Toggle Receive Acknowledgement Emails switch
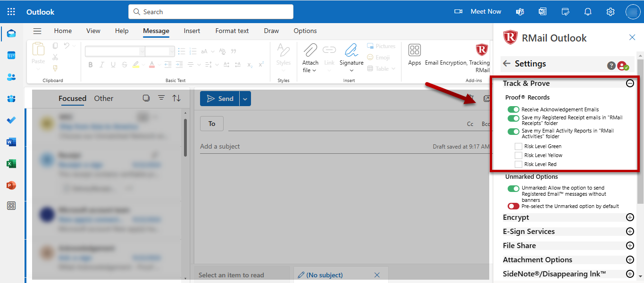This screenshot has height=283, width=644. (x=513, y=109)
